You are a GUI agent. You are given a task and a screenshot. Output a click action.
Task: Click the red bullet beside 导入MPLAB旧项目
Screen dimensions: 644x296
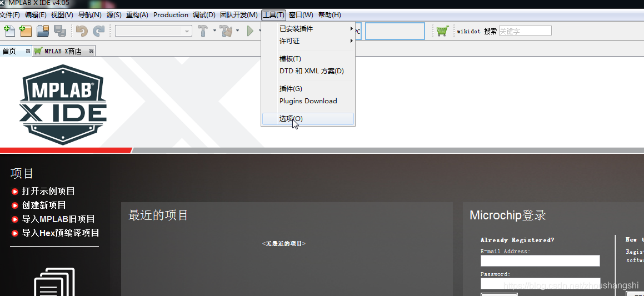[x=15, y=219]
